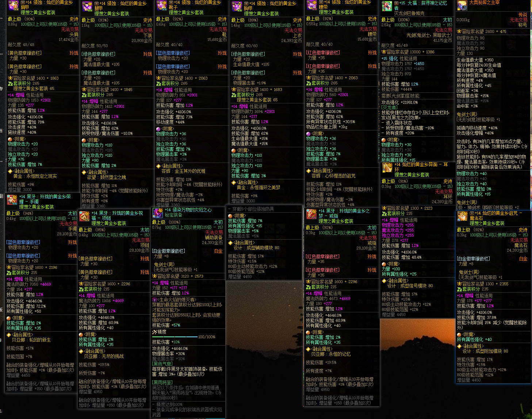Viewport: 532px width, 419px height.
Task: Click the 融合属性 diamond icon in 戒指 tooltip
Action: click(x=308, y=349)
